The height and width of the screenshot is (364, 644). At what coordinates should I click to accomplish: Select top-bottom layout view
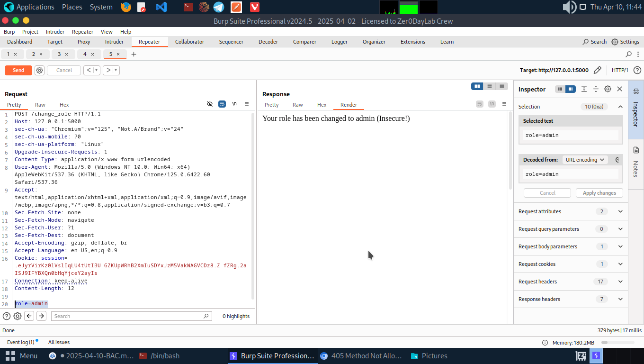click(490, 86)
